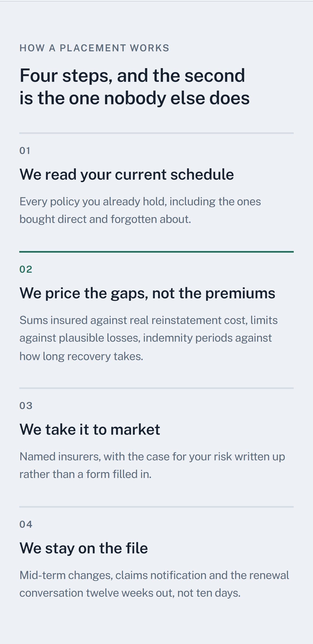
Task: Click the 'Named insurers' description text
Action: 152,465
